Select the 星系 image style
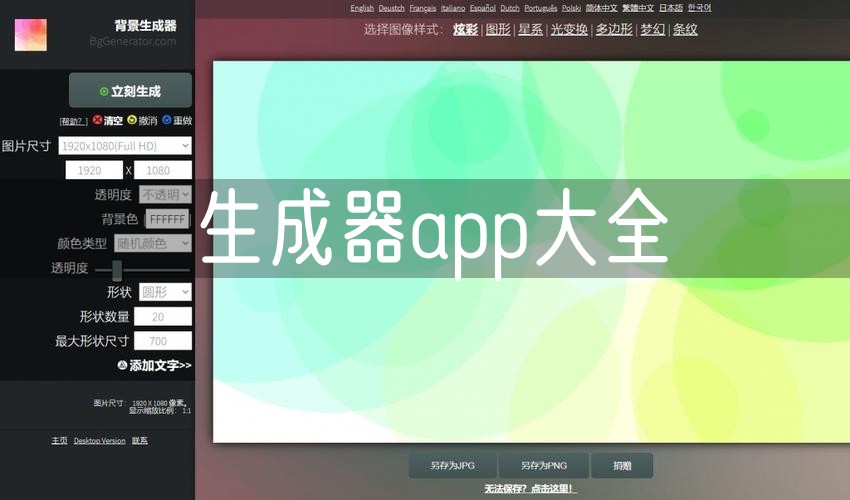Viewport: 850px width, 500px height. pos(530,29)
